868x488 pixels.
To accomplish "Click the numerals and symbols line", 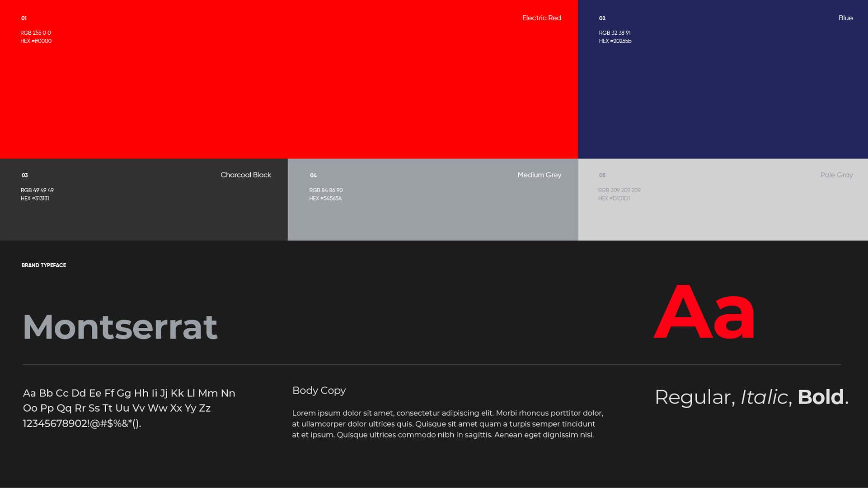I will tap(82, 423).
